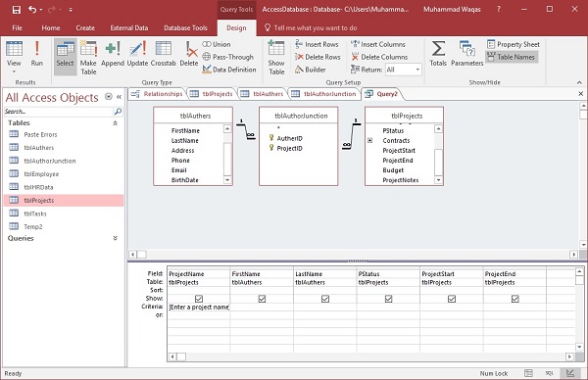The image size is (588, 380).
Task: Switch to the Relationships document tab
Action: coord(157,94)
